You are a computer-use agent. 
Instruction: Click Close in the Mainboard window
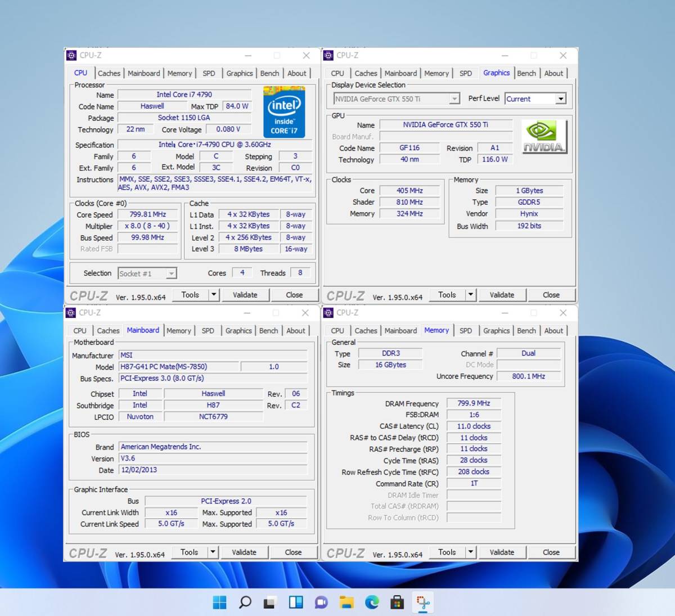click(293, 552)
